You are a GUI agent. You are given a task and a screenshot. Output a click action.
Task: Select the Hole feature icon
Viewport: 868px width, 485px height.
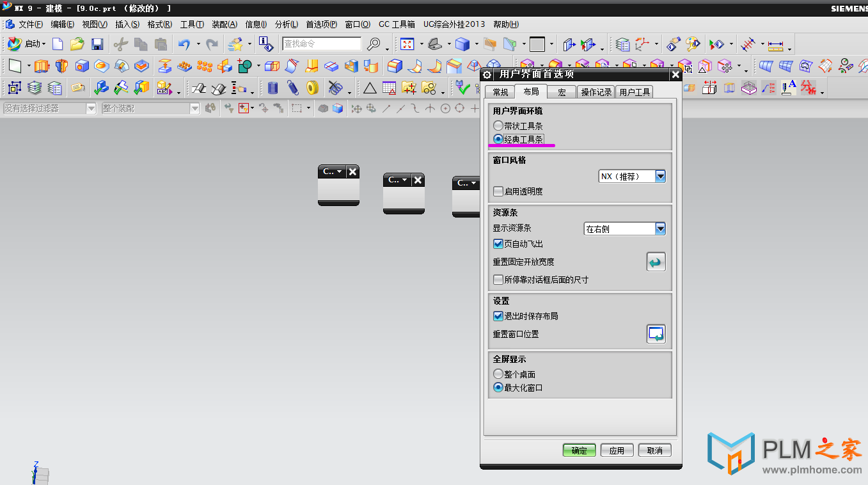click(x=81, y=66)
